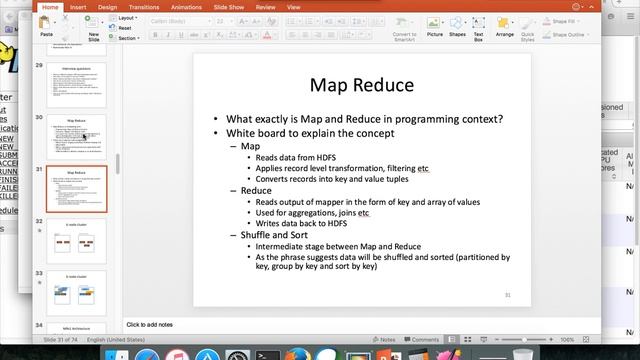This screenshot has width=640, height=360.
Task: Open the font name combo box
Action: [180, 21]
